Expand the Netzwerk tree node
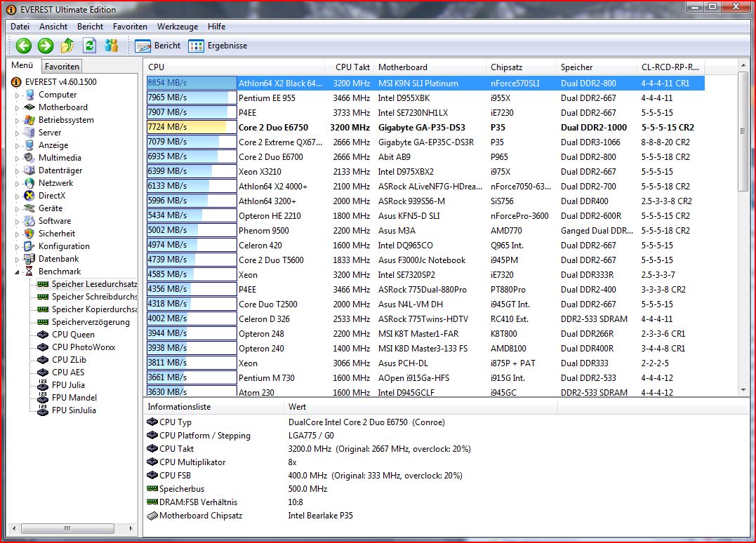The image size is (756, 543). coord(17,184)
